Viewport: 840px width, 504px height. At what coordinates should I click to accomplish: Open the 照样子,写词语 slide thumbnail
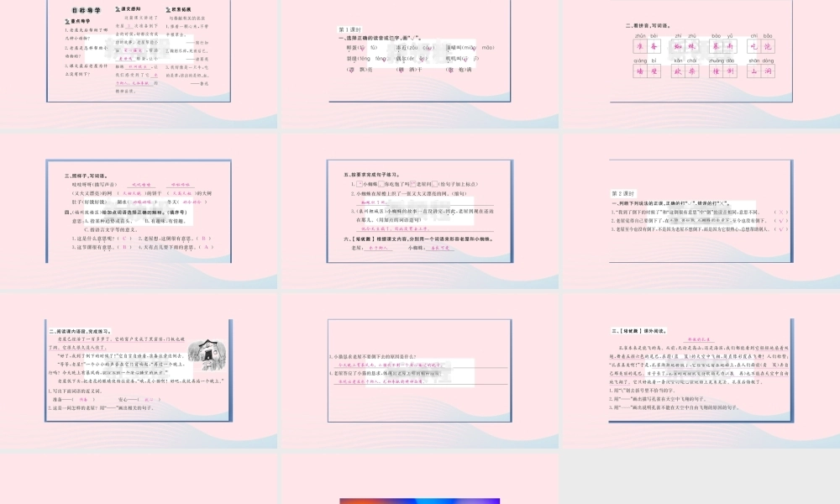coord(139,211)
